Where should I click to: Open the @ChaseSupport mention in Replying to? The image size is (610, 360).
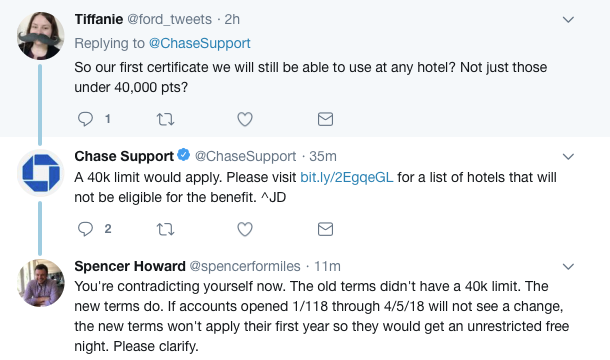[x=200, y=43]
